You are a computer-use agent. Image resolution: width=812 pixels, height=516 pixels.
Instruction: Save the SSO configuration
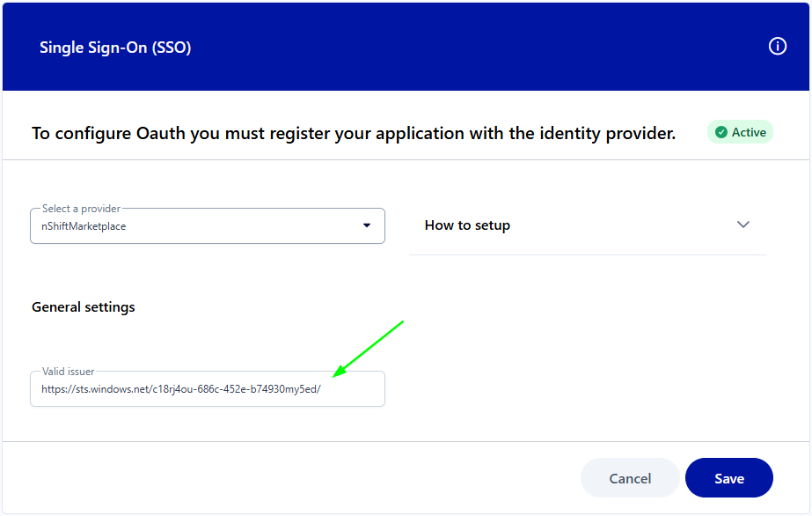tap(728, 478)
